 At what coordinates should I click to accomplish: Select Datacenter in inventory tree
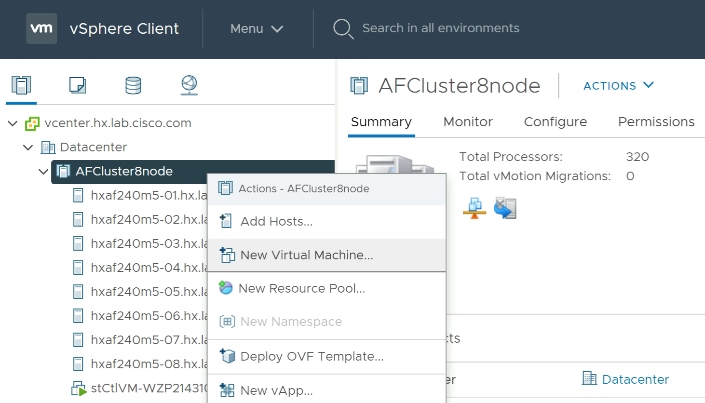(94, 147)
